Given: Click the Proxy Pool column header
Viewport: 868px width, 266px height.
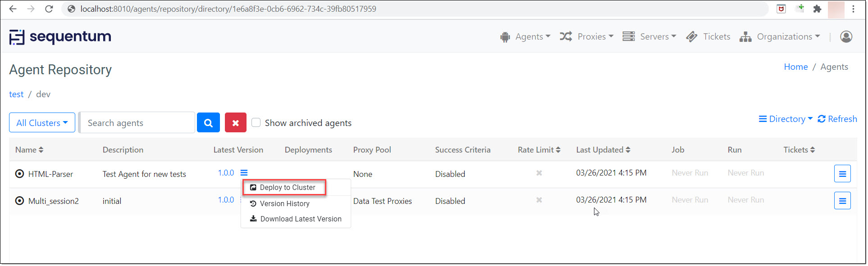Looking at the screenshot, I should (372, 150).
